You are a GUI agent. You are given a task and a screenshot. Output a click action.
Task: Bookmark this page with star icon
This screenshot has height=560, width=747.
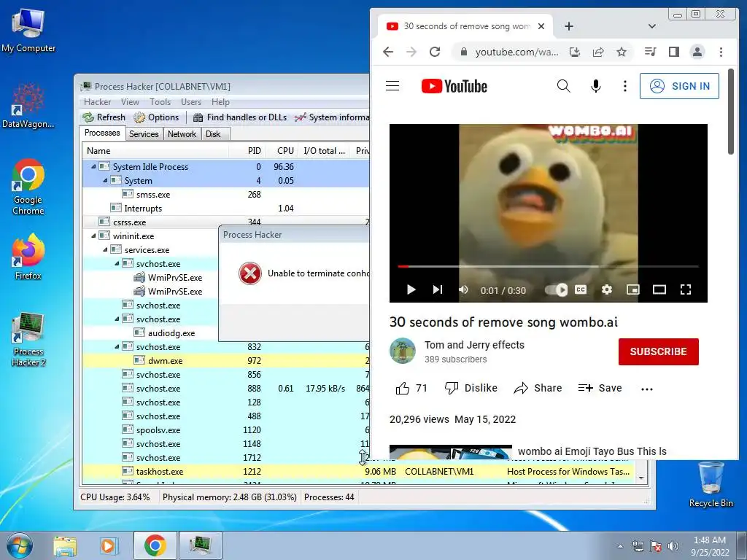pyautogui.click(x=622, y=52)
